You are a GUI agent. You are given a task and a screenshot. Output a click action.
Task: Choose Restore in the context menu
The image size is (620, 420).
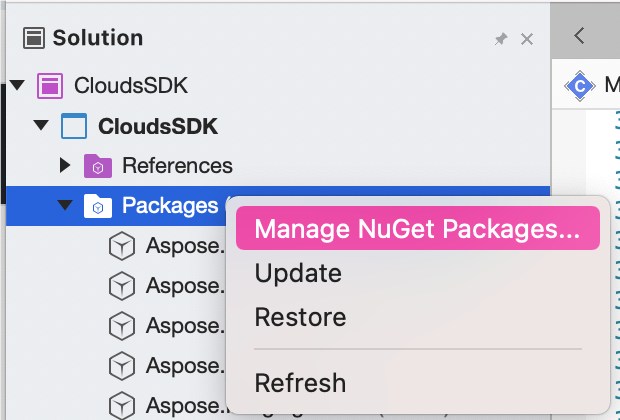pyautogui.click(x=300, y=317)
